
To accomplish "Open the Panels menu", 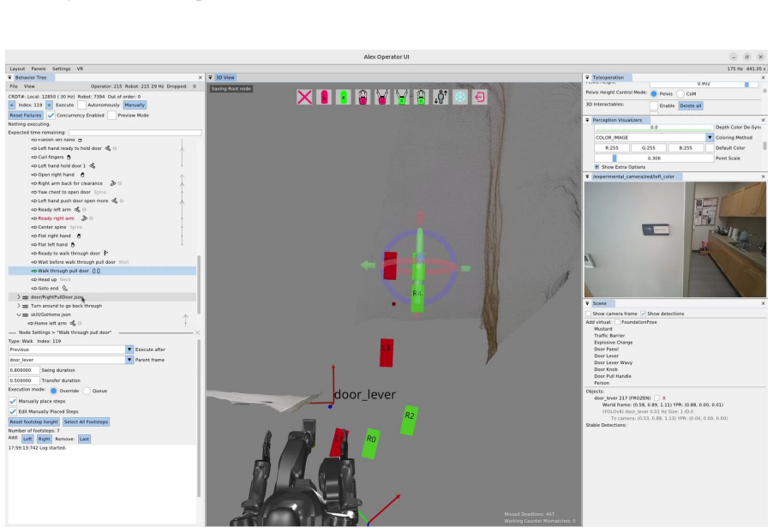I will coord(38,69).
